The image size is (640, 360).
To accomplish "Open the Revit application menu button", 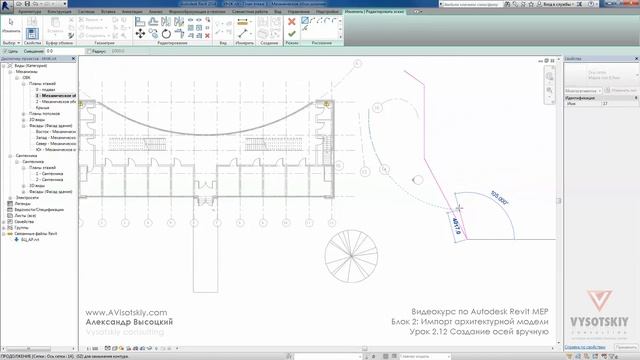I will point(6,6).
